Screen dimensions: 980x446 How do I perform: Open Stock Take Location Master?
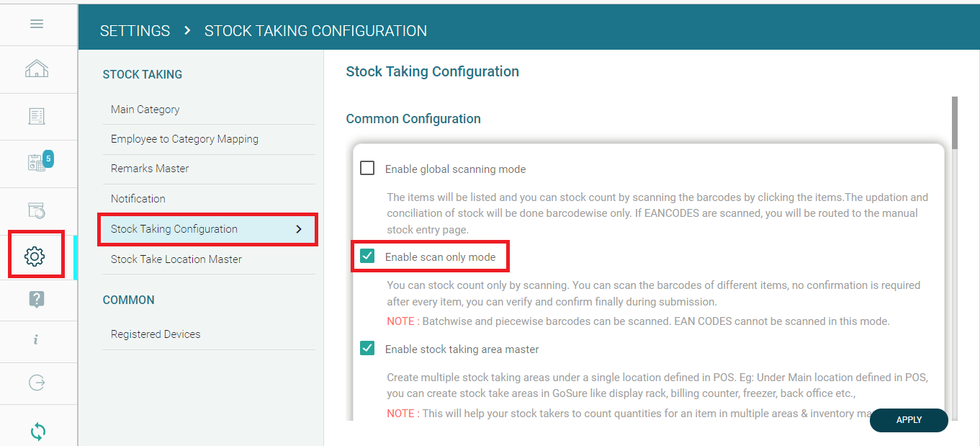(176, 259)
